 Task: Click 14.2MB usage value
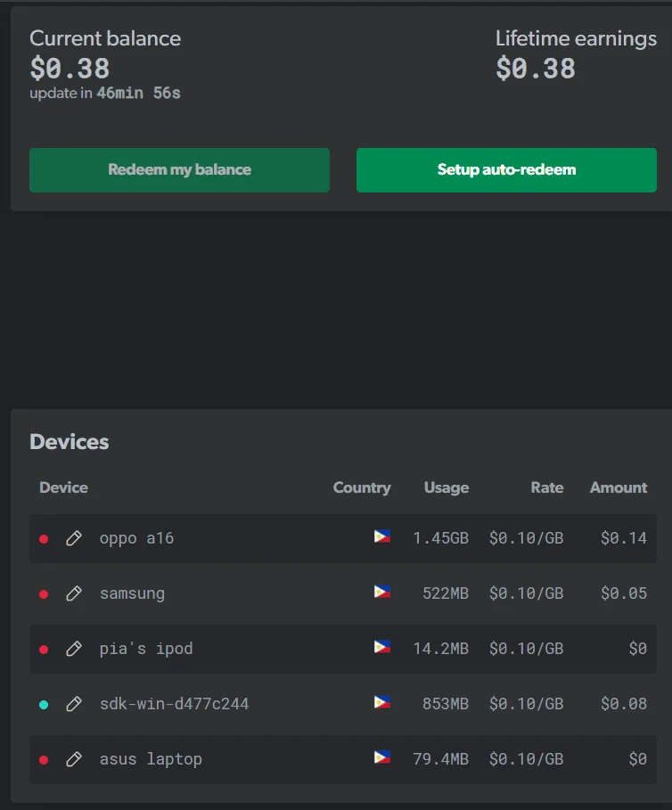(x=440, y=649)
